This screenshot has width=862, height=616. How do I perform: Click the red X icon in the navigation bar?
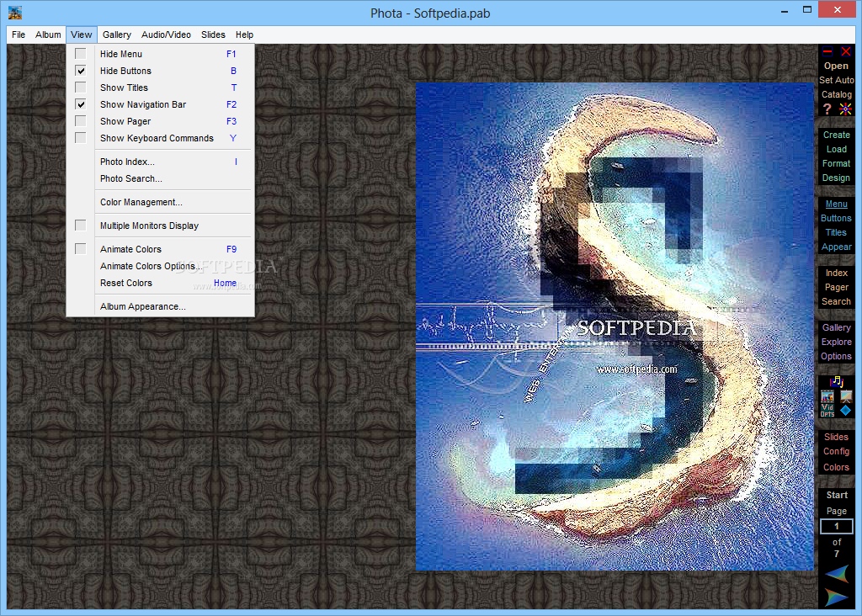(x=845, y=51)
